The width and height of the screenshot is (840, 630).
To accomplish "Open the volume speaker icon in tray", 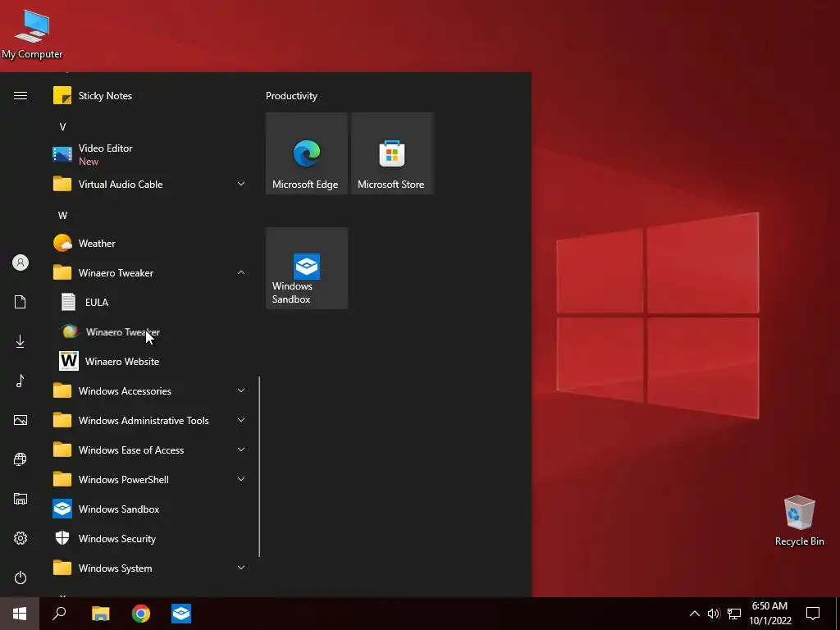I will (x=714, y=614).
